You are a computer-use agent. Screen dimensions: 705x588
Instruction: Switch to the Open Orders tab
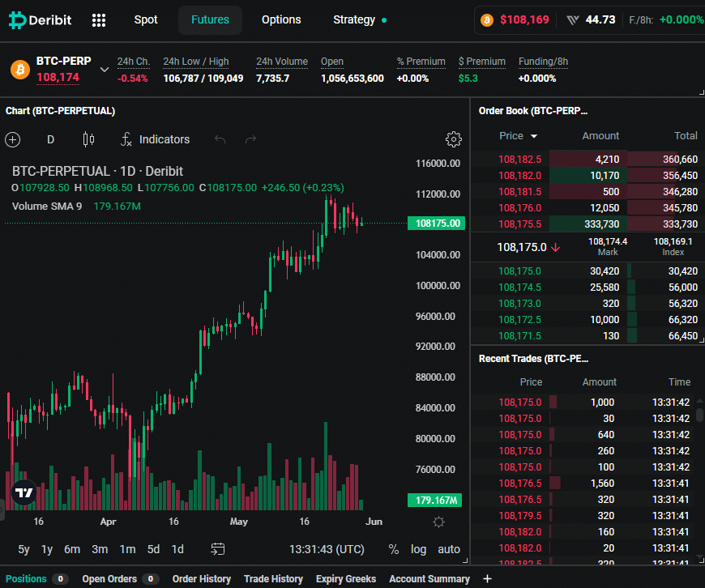tap(120, 578)
